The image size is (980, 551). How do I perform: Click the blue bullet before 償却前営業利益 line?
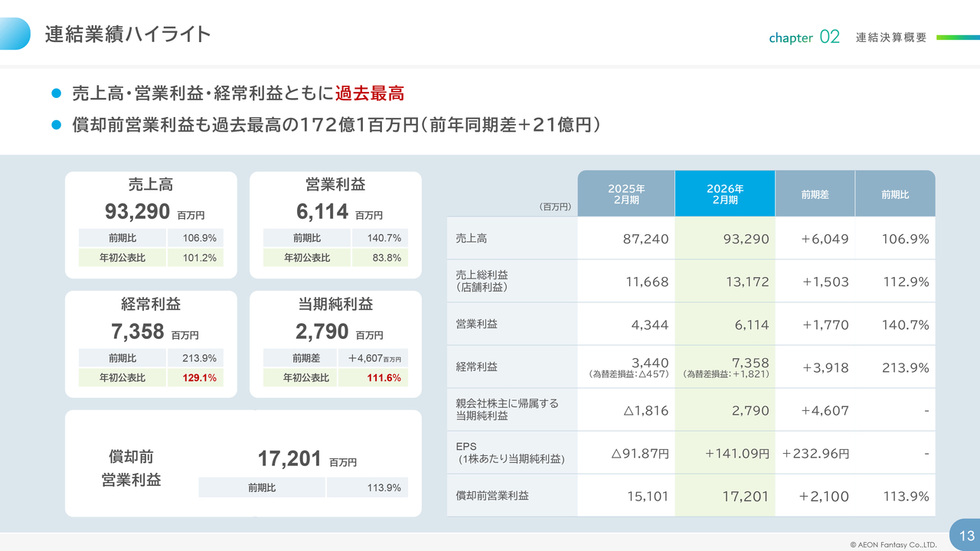pos(55,125)
